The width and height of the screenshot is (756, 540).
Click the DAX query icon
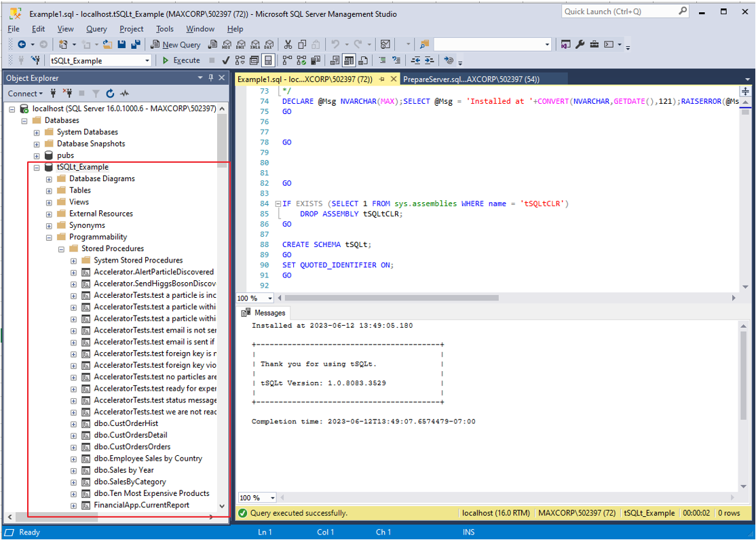click(x=269, y=44)
